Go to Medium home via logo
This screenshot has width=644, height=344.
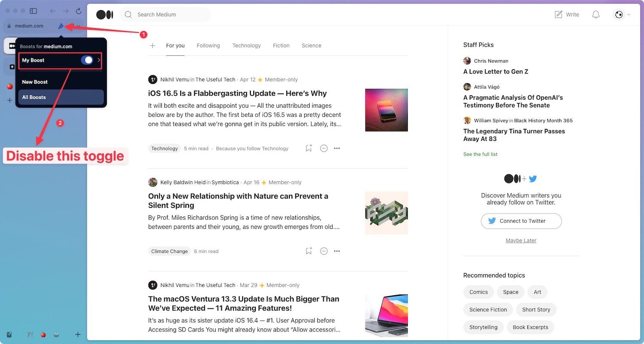(104, 15)
